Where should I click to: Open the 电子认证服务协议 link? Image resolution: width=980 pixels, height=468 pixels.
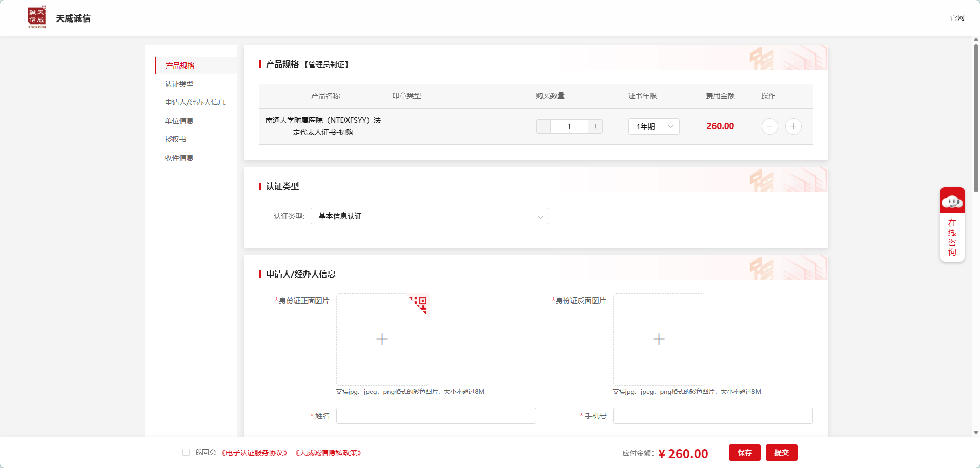coord(255,453)
